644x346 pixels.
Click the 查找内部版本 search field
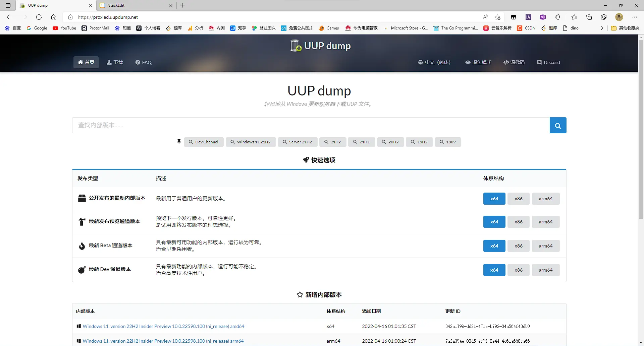click(311, 125)
